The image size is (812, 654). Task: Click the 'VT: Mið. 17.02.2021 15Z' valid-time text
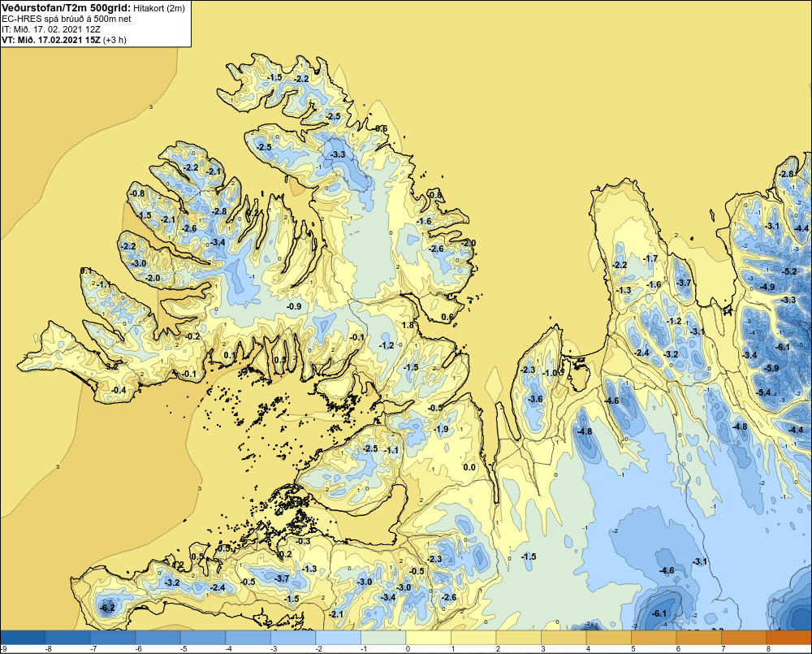[x=51, y=39]
